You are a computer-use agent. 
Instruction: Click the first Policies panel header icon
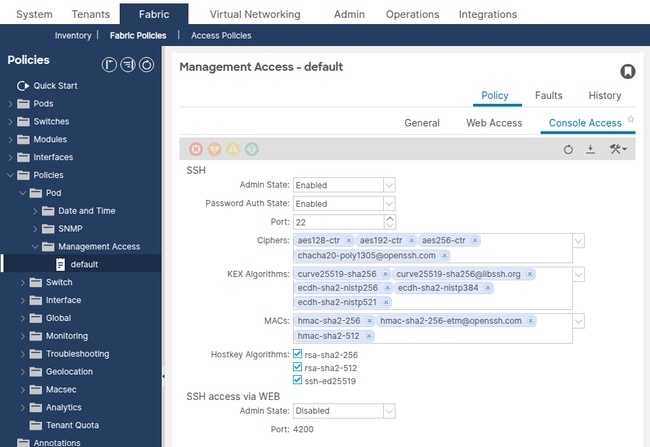[x=109, y=65]
